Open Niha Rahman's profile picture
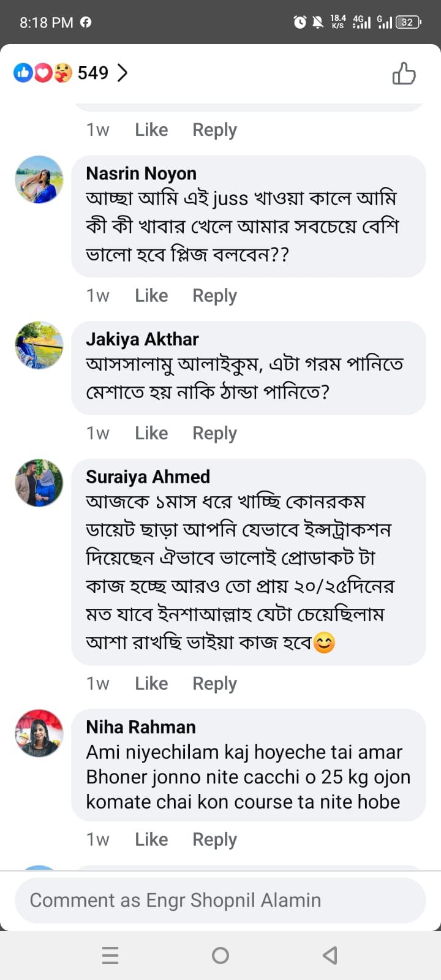 (x=39, y=733)
